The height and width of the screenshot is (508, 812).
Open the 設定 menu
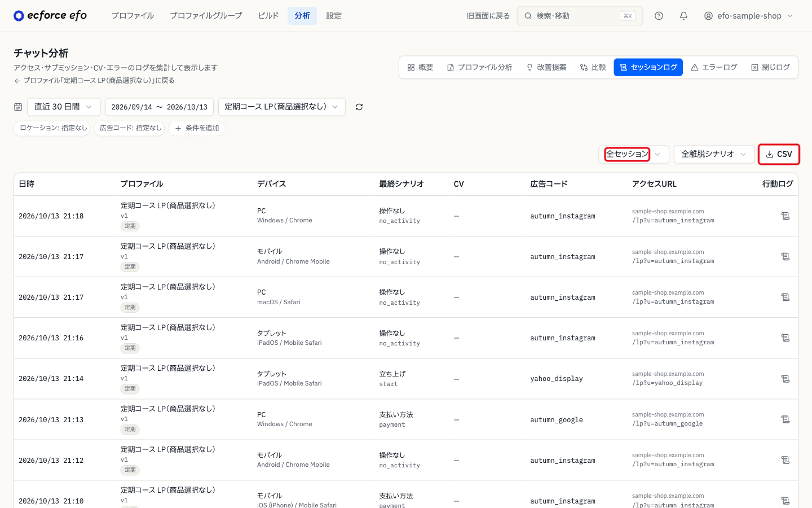pyautogui.click(x=334, y=16)
